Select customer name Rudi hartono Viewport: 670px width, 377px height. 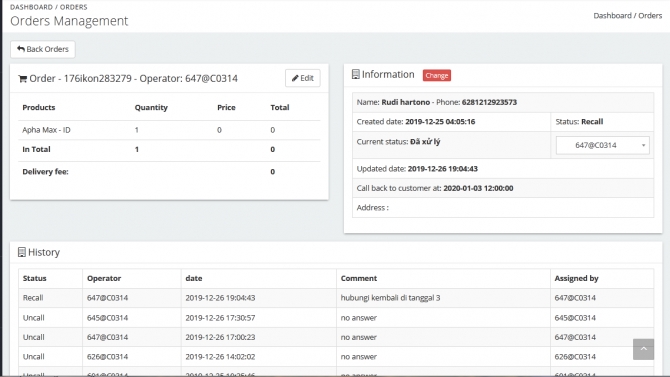point(406,102)
